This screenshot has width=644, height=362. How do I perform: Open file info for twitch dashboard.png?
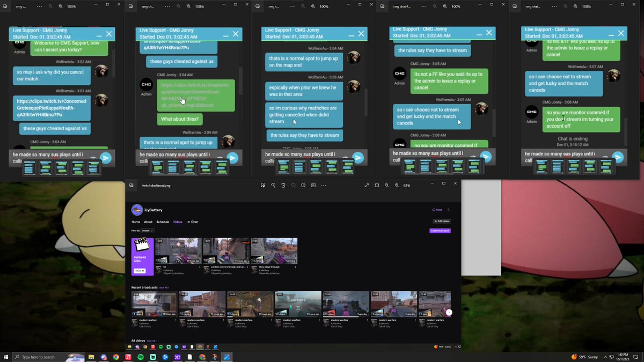coord(303,185)
